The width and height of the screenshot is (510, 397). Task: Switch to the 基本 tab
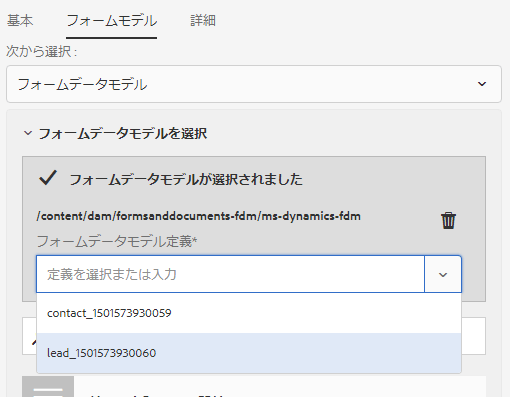pos(20,21)
